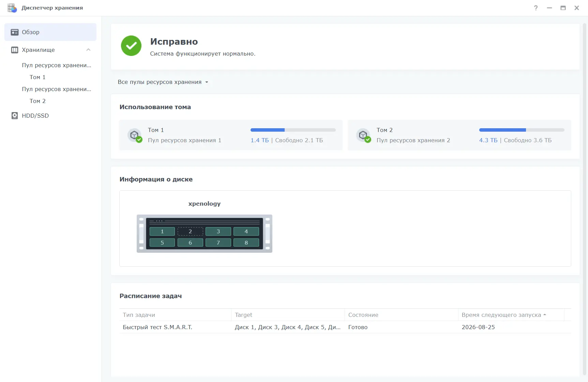Click the Диск 1, Диск 3 target cell
The width and height of the screenshot is (588, 382).
click(288, 327)
